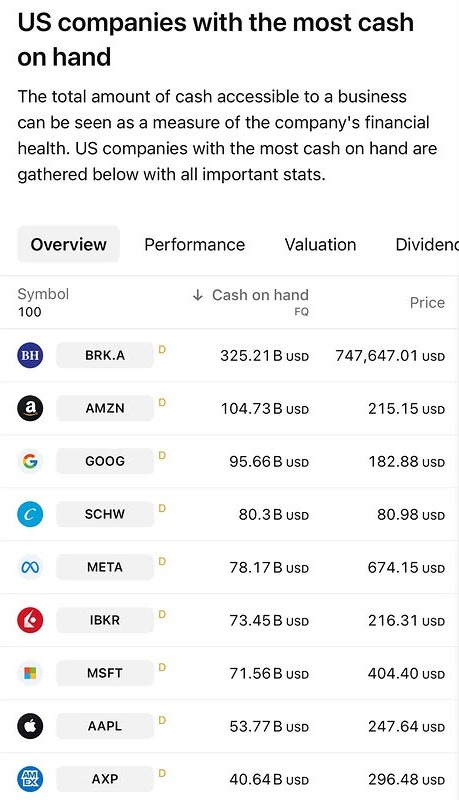Open the MSFT ticker symbol
The width and height of the screenshot is (459, 800).
click(105, 673)
